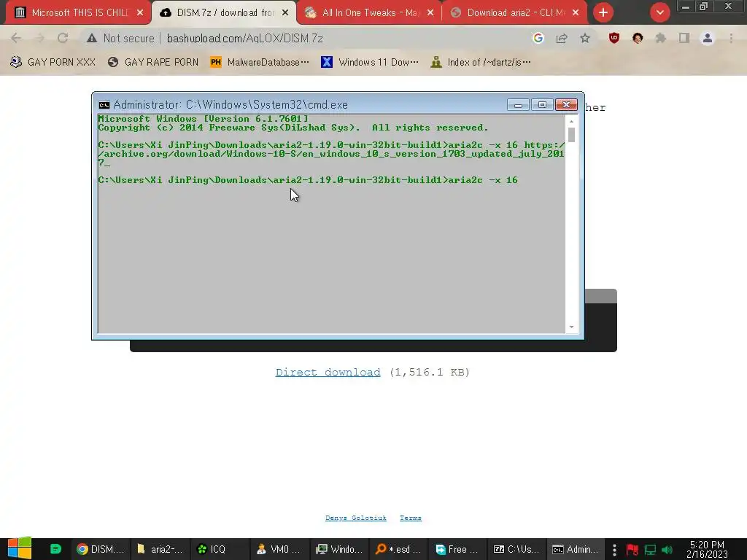Image resolution: width=747 pixels, height=560 pixels.
Task: Open the Terms footer link
Action: point(410,518)
